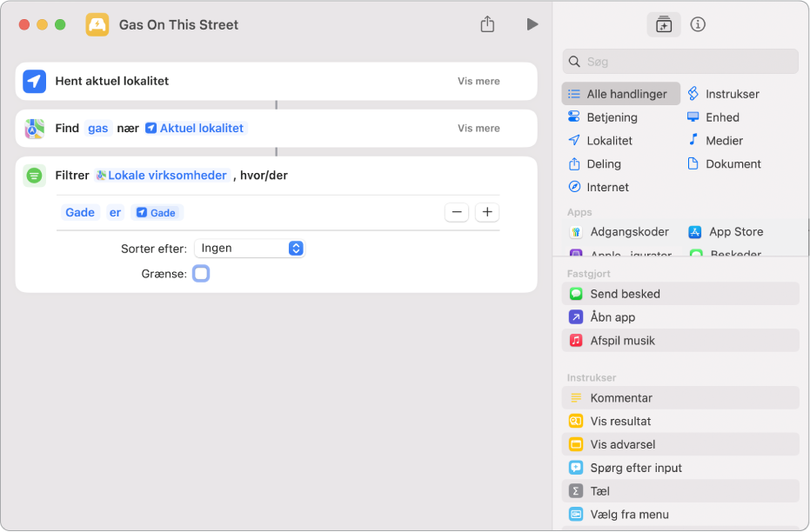Add the Spørg efter input action
The image size is (810, 532).
pos(680,468)
